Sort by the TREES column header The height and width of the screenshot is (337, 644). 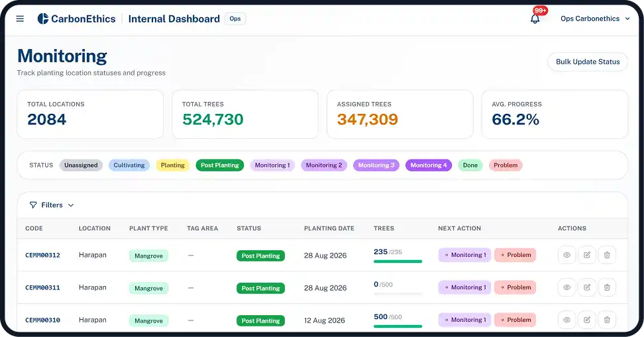[x=384, y=228]
